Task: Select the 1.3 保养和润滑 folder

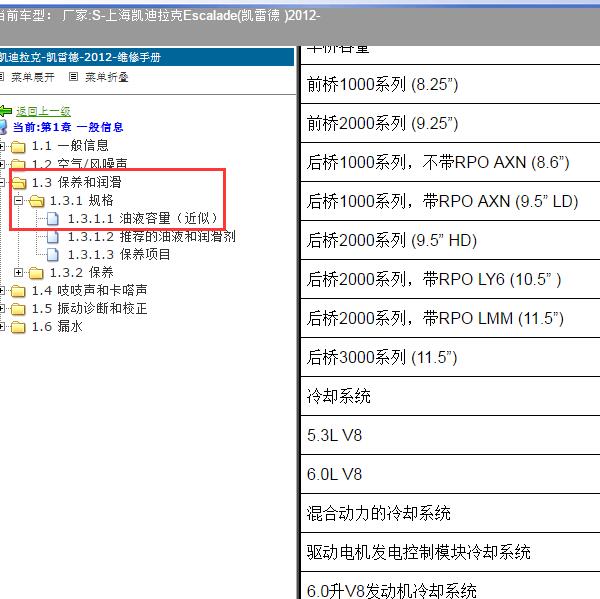Action: point(77,182)
